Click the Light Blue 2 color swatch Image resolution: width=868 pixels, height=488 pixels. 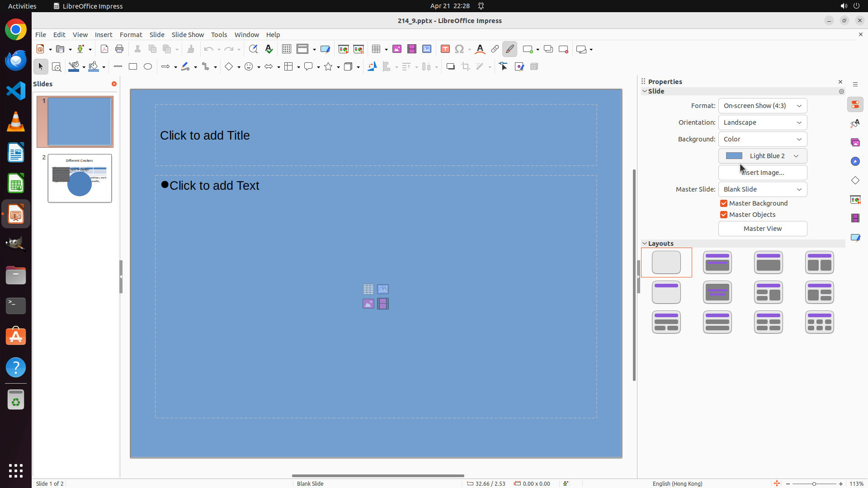(734, 156)
